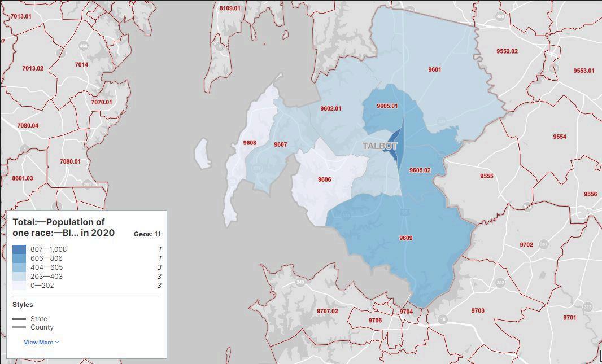Select census tract 9607
The width and height of the screenshot is (602, 364).
click(280, 144)
